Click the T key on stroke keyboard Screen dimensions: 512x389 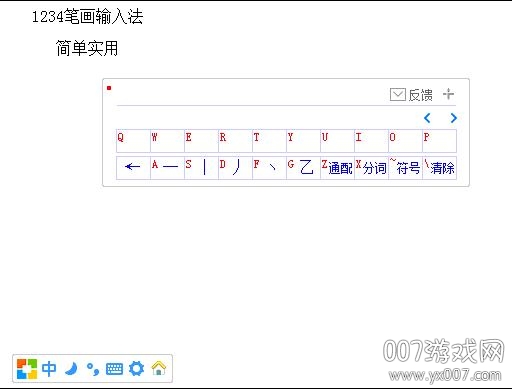(269, 141)
